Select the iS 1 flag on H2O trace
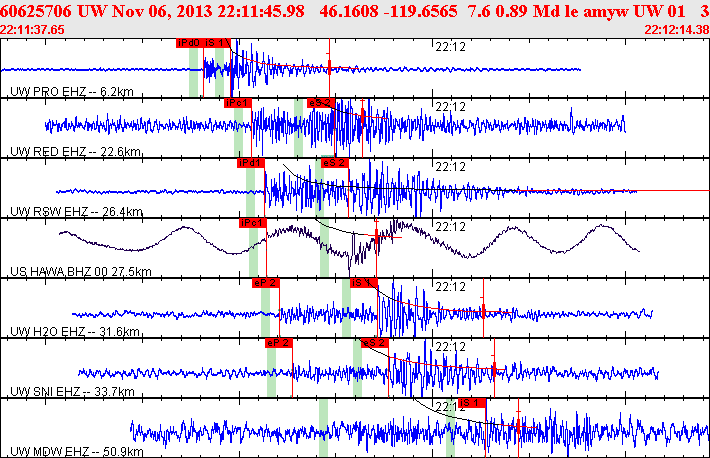 (364, 283)
